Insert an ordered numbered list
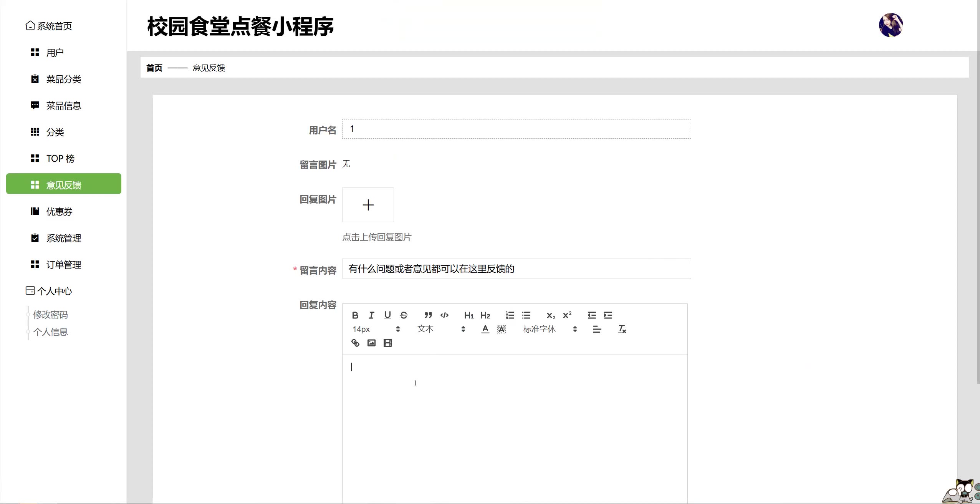The height and width of the screenshot is (504, 980). tap(510, 315)
